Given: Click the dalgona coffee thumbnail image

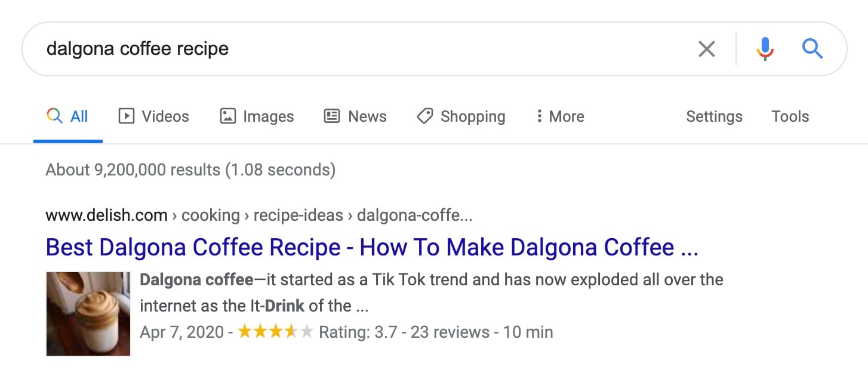Looking at the screenshot, I should pyautogui.click(x=88, y=313).
